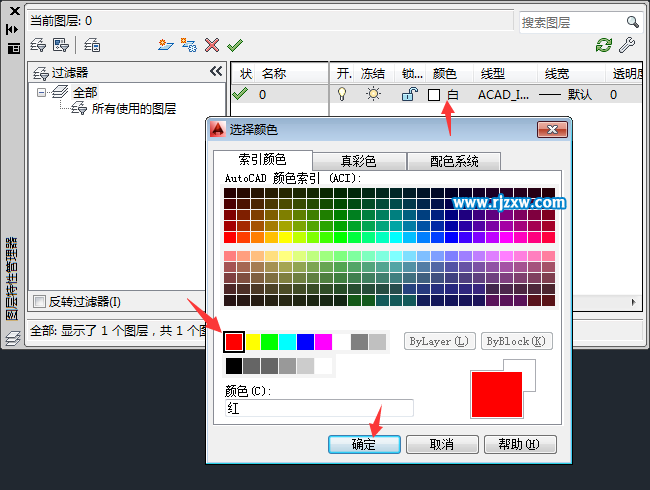Viewport: 650px width, 490px height.
Task: Click the new property filter icon
Action: pyautogui.click(x=38, y=45)
